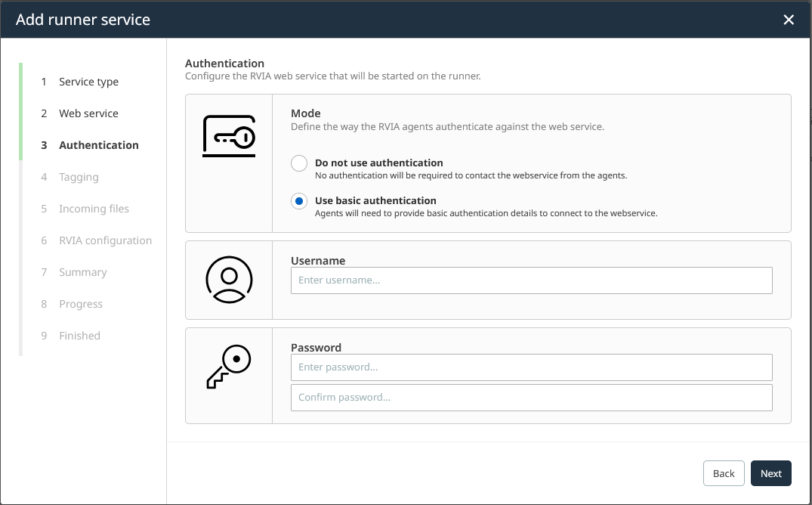Click Next to continue the wizard
This screenshot has height=505, width=812.
pos(770,473)
